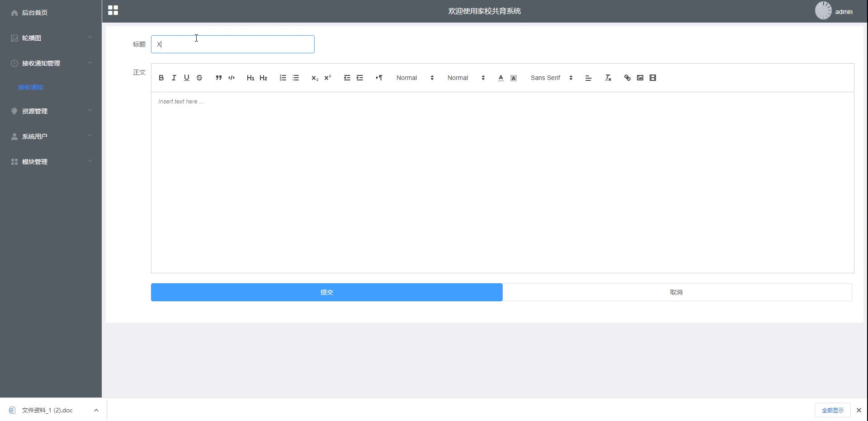Insert an image into the editor

640,78
